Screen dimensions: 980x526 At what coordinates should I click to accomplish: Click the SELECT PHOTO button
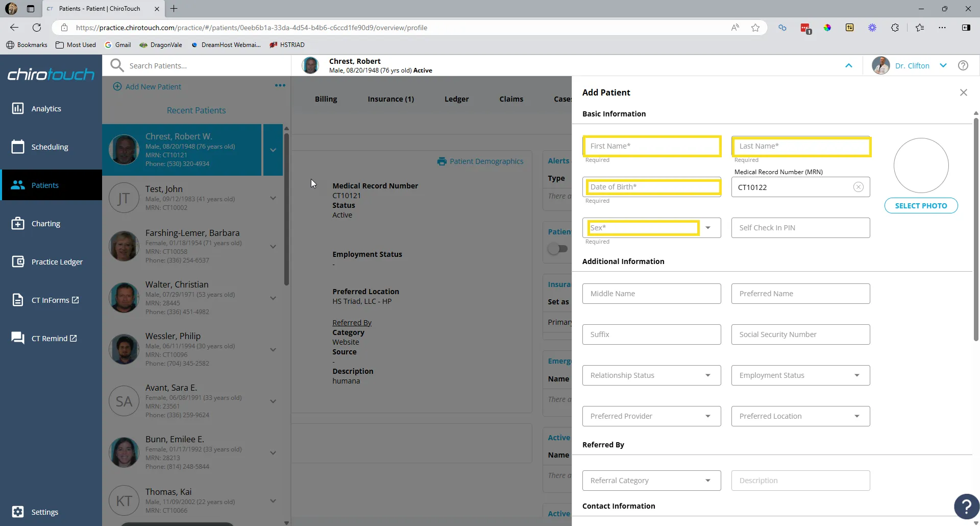pos(921,205)
